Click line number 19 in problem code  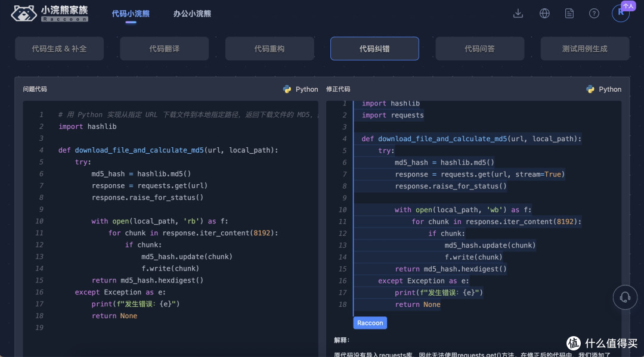tap(39, 327)
